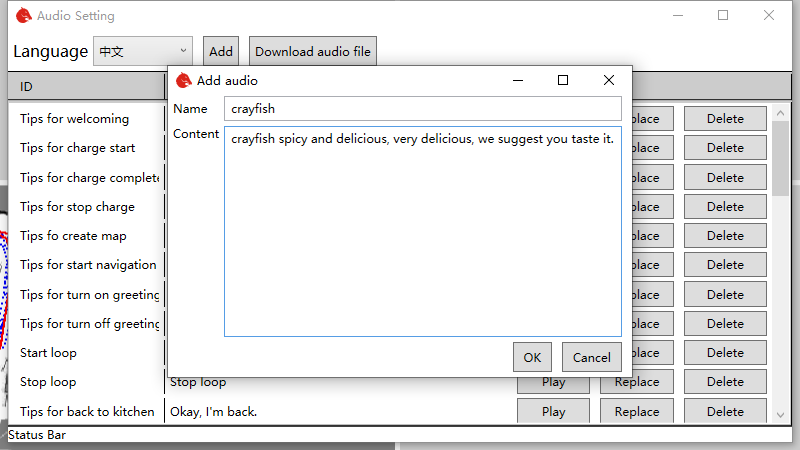
Task: Click the list scrollbar down arrow
Action: click(781, 414)
